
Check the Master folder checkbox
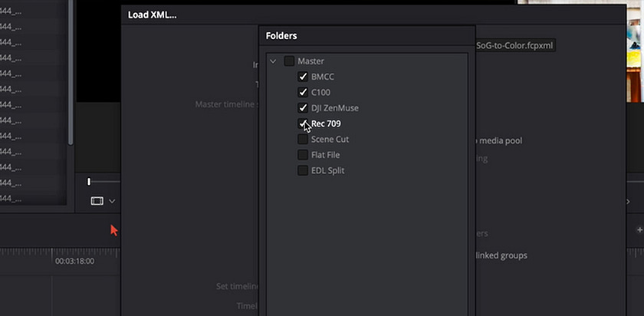coord(289,61)
